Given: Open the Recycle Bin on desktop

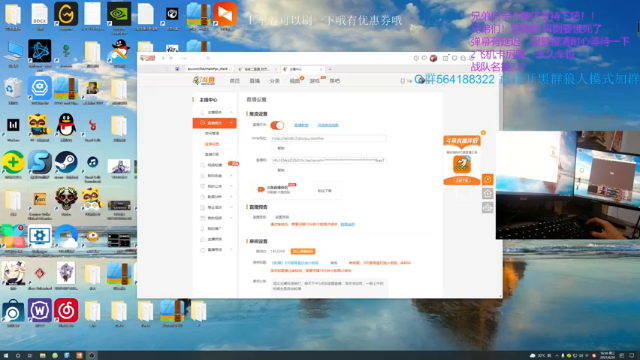Looking at the screenshot, I should pos(13,88).
